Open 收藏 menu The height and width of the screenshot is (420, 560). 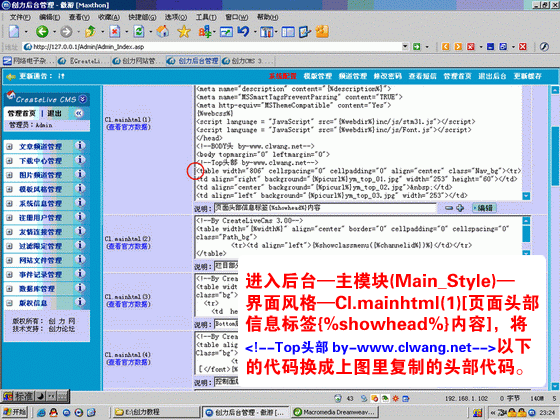[x=109, y=17]
